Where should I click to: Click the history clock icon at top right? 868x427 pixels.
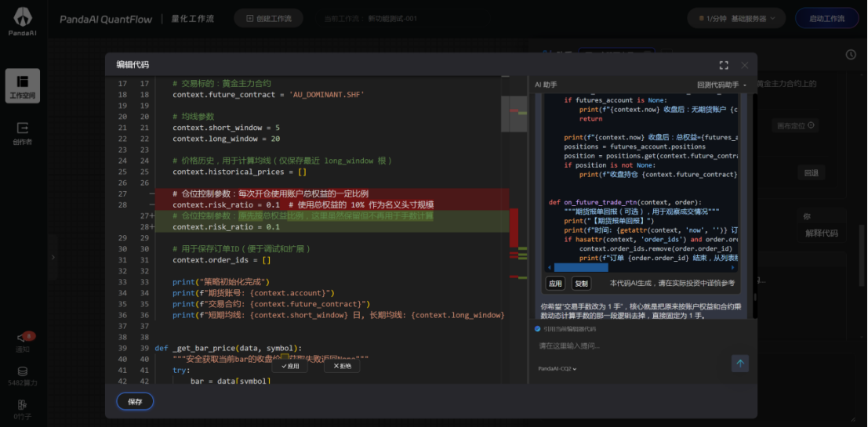851,54
